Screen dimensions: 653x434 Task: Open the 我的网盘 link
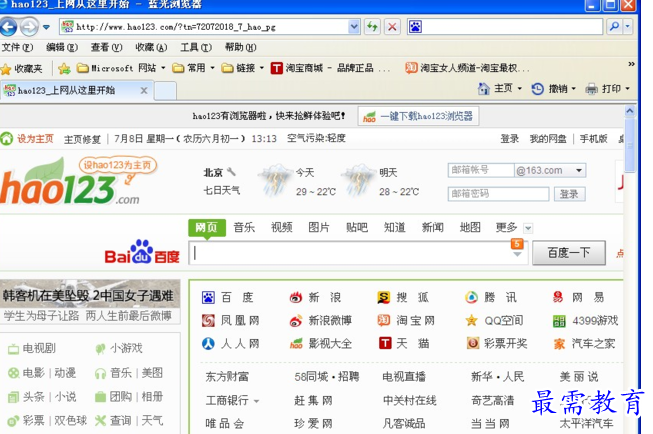[548, 139]
